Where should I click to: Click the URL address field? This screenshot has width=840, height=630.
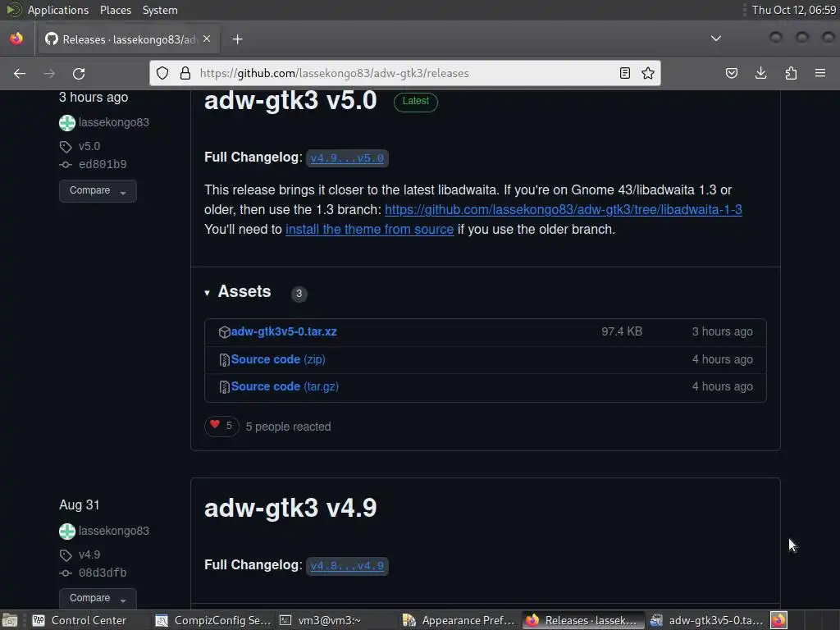tap(405, 73)
